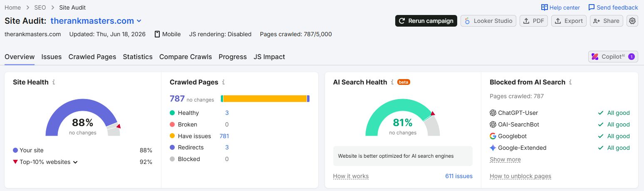Click the Copilot notification badge
Image resolution: width=644 pixels, height=191 pixels.
[x=632, y=57]
